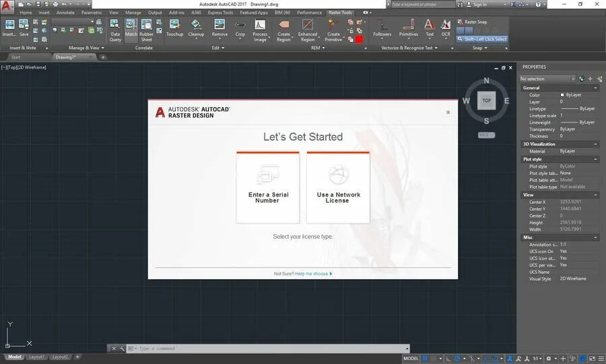
Task: Select the Rubber Sheet tool
Action: [x=147, y=30]
